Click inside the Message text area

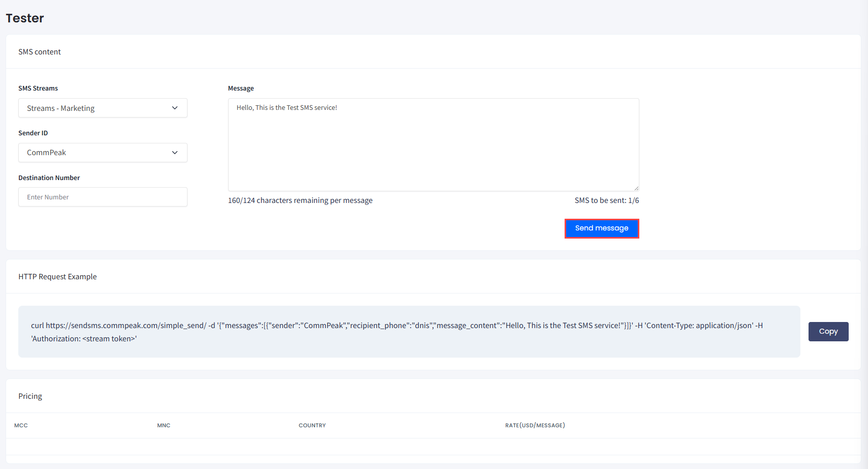[433, 144]
